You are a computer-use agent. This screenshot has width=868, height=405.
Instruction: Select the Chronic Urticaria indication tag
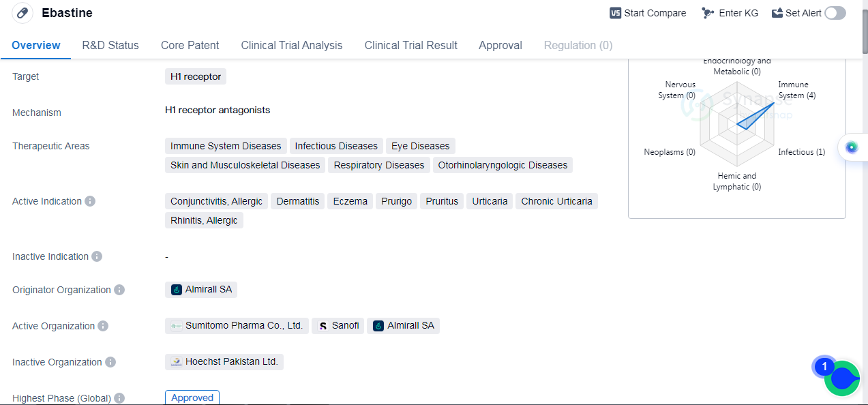[x=556, y=201]
